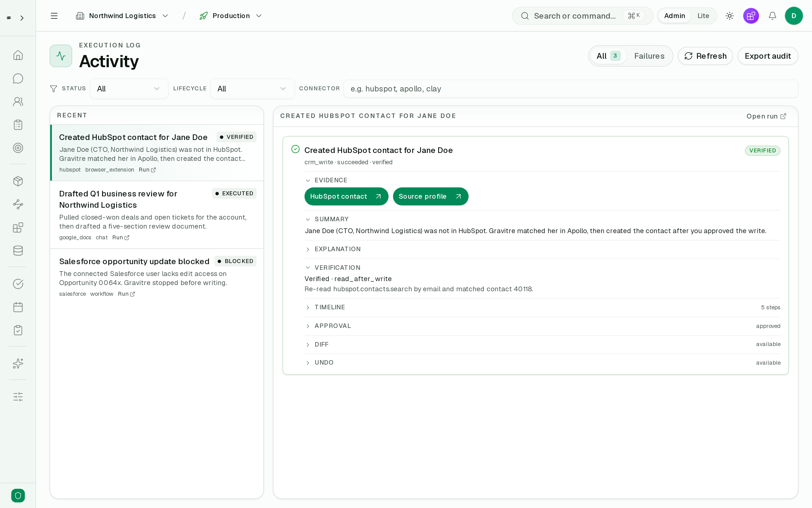Open notifications bell
This screenshot has width=812, height=508.
point(773,16)
